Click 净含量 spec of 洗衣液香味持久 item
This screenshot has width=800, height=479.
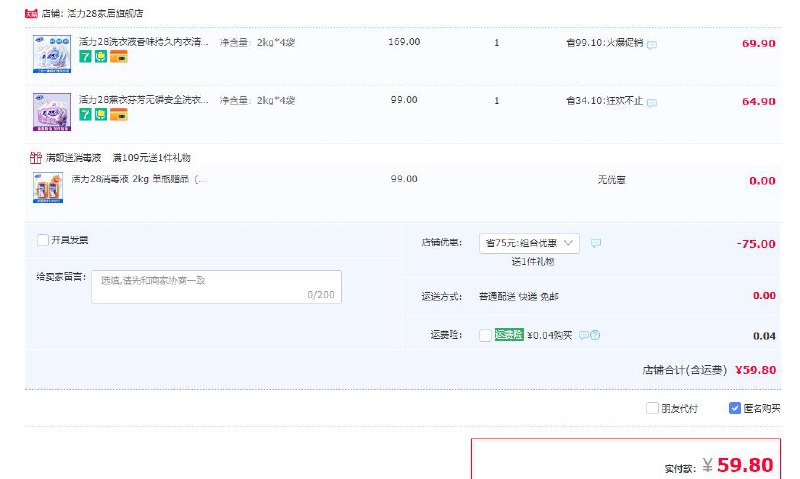point(257,43)
